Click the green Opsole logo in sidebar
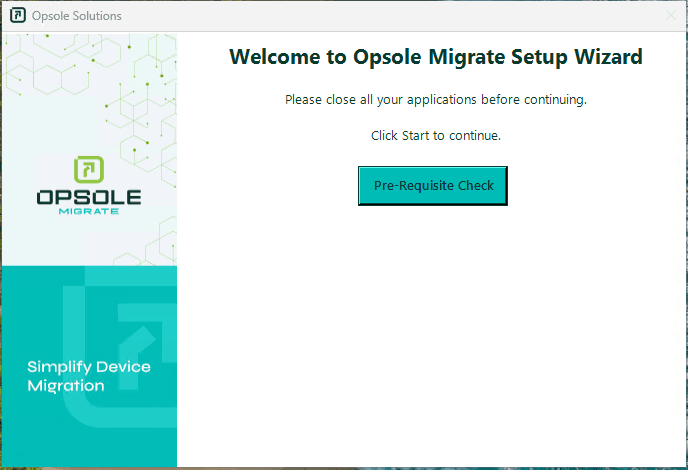 [x=89, y=170]
